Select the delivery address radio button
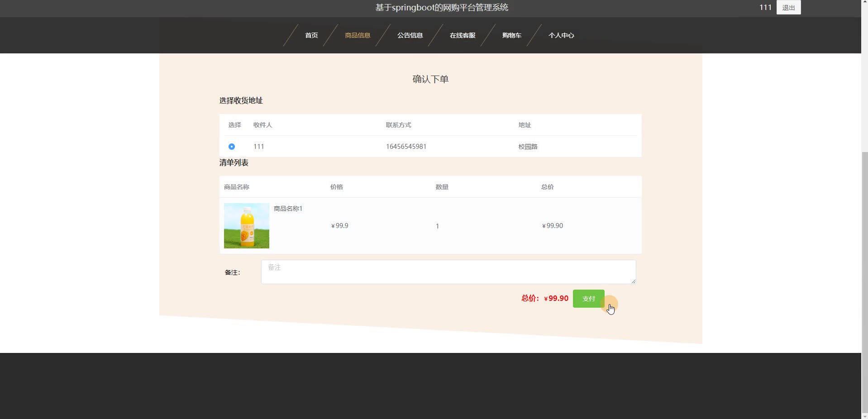Screen dimensions: 868x419 point(232,147)
